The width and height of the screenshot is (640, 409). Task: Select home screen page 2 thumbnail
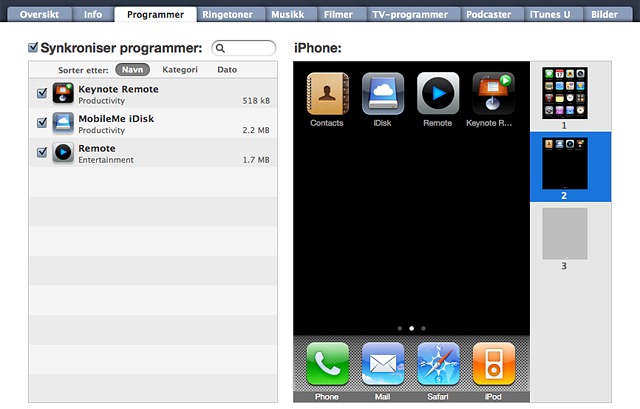tap(565, 163)
